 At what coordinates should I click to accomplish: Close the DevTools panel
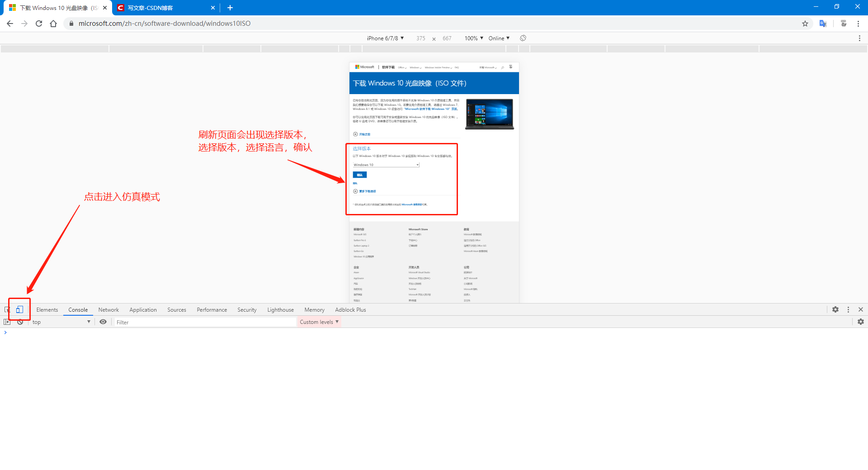coord(861,309)
